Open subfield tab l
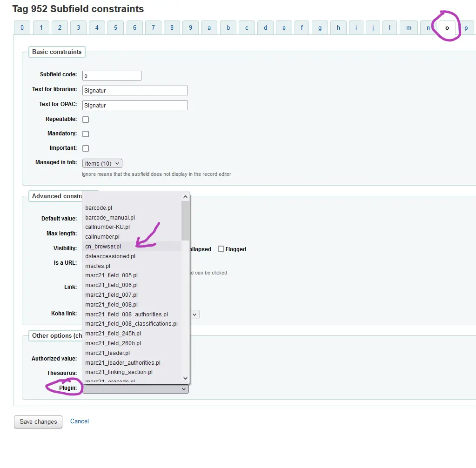This screenshot has width=476, height=468. (389, 27)
